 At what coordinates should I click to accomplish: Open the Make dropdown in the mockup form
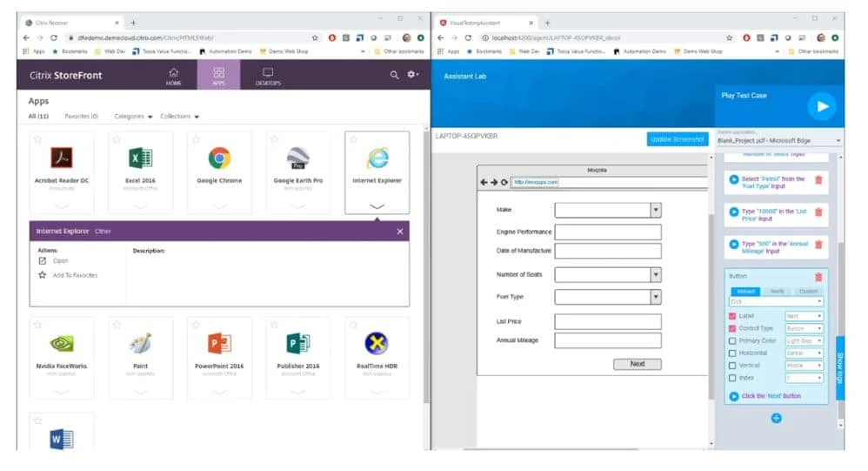656,210
